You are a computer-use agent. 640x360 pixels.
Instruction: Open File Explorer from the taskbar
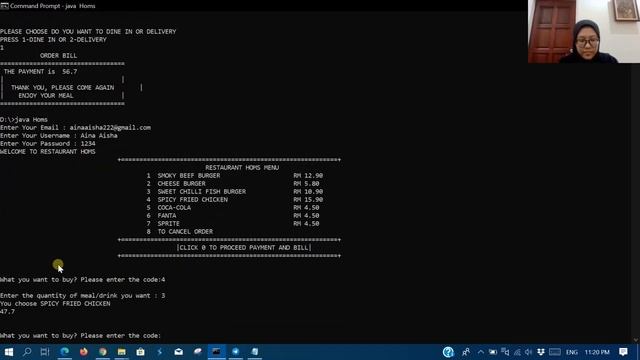(122, 352)
